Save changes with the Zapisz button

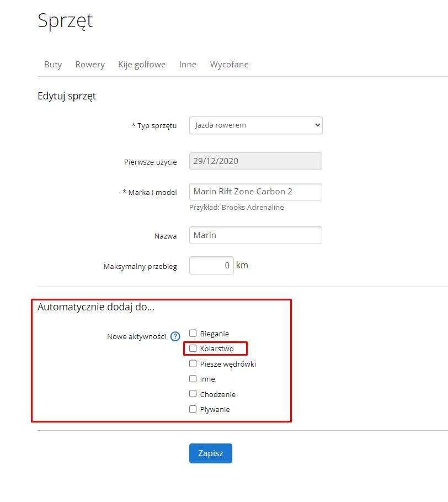[x=211, y=453]
